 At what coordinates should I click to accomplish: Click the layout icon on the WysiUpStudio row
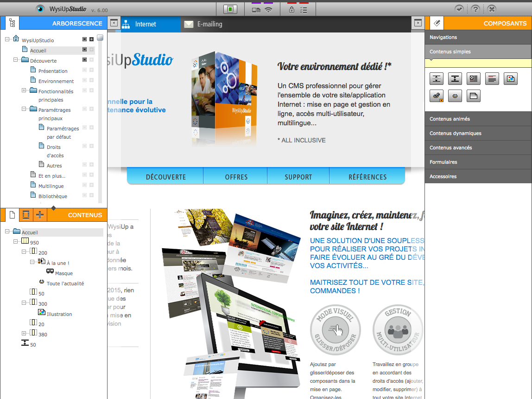(84, 39)
